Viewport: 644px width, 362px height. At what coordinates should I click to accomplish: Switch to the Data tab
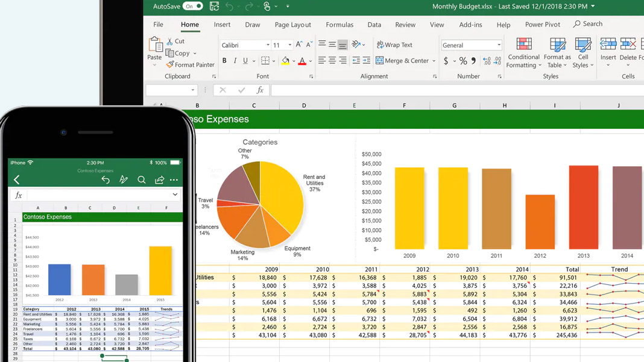(374, 25)
